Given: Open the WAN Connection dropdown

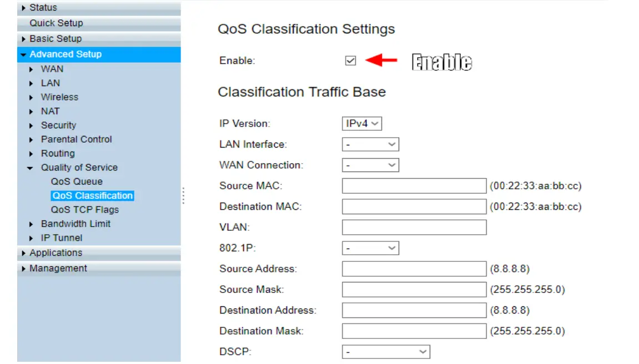Looking at the screenshot, I should tap(371, 165).
